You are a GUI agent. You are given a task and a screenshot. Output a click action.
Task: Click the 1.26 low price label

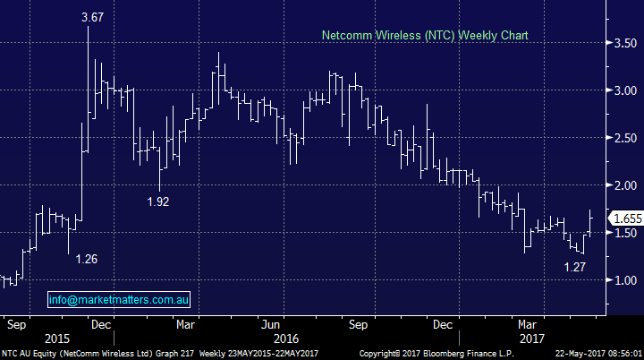[86, 259]
